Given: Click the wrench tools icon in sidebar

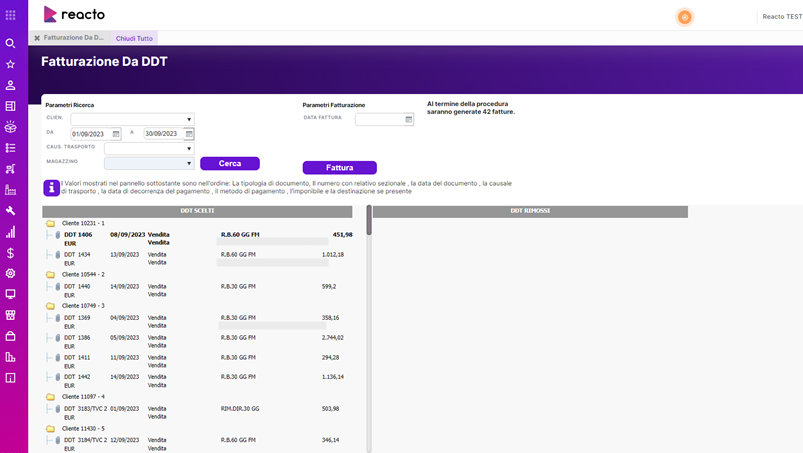Looking at the screenshot, I should [x=10, y=211].
